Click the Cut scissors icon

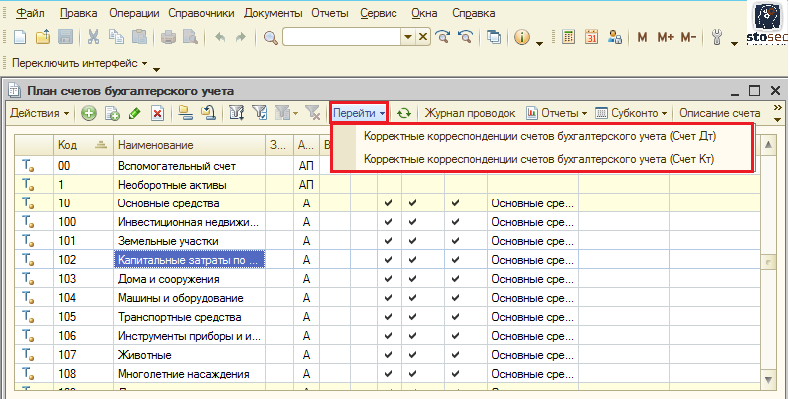(x=94, y=37)
